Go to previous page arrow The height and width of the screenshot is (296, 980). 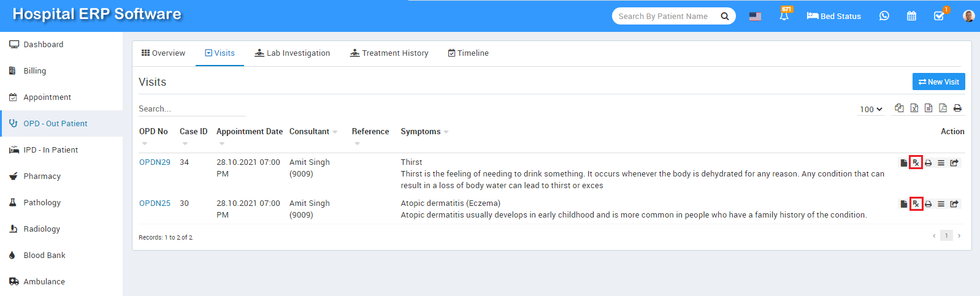pos(934,236)
